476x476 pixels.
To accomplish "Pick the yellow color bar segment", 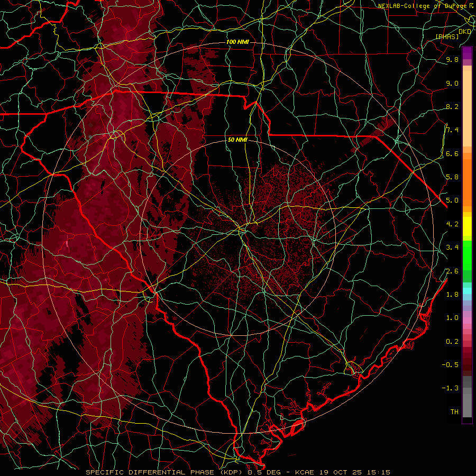I will 467,226.
